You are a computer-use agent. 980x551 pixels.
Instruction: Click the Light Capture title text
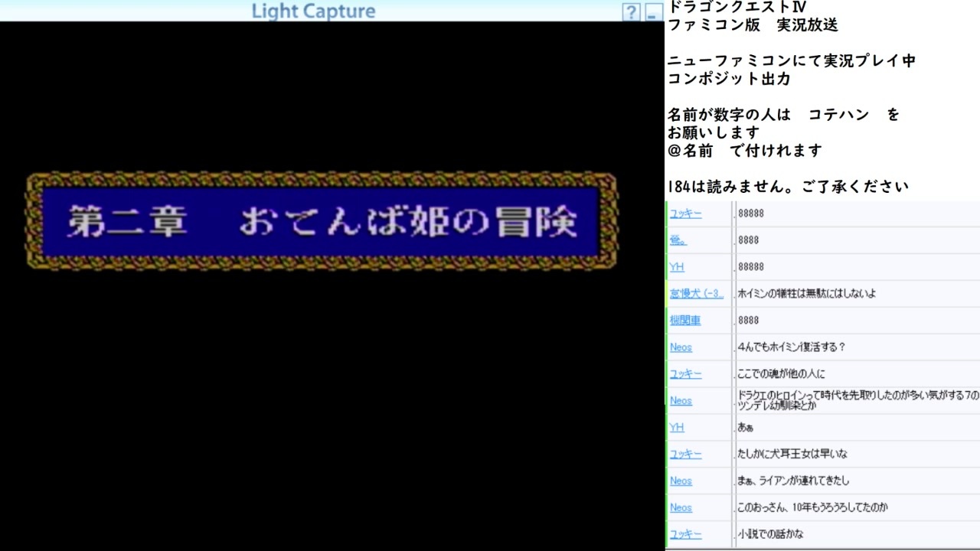point(313,11)
